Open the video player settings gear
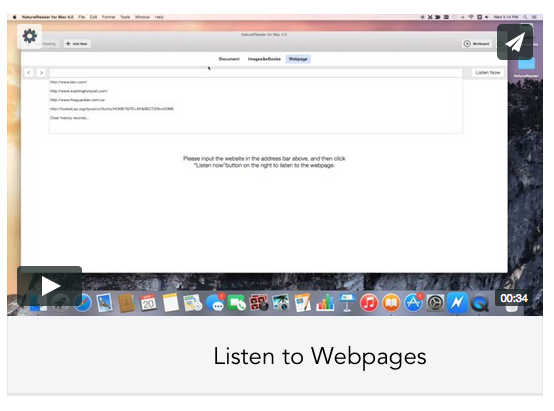Viewport: 554px width, 411px height. (30, 36)
